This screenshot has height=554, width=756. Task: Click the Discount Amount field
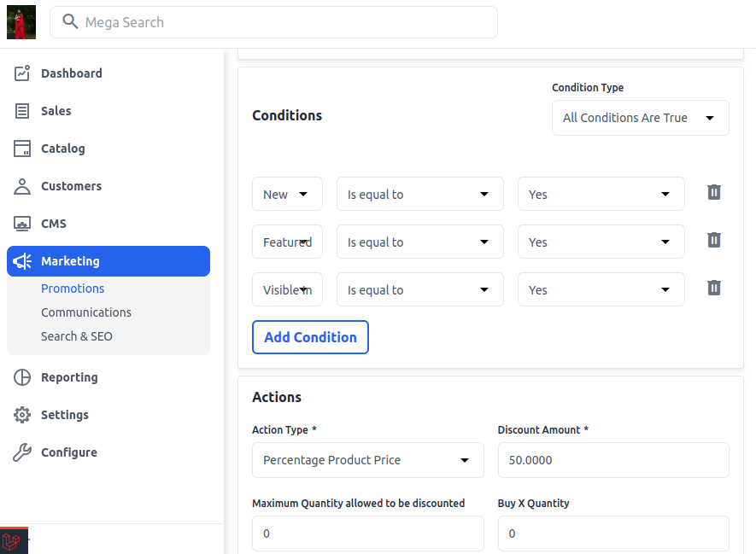[613, 460]
